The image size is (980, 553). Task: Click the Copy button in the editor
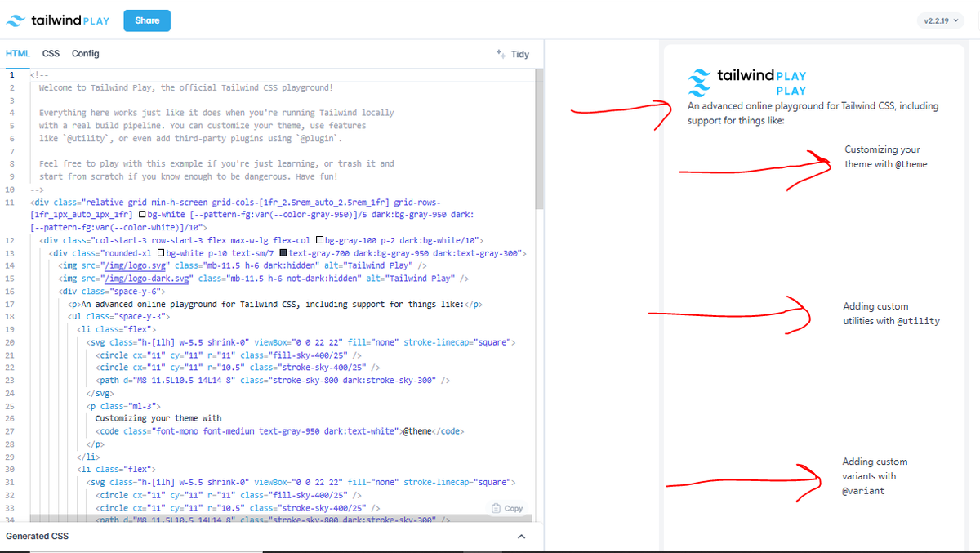click(x=507, y=508)
